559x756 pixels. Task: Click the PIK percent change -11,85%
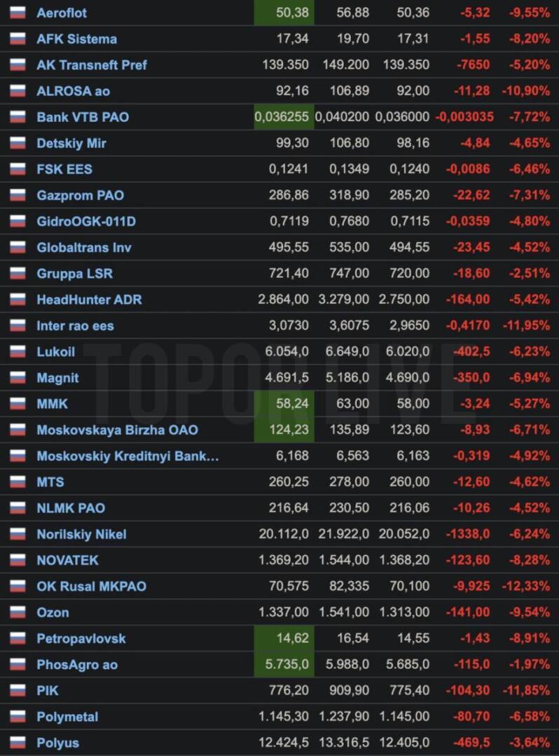(526, 691)
